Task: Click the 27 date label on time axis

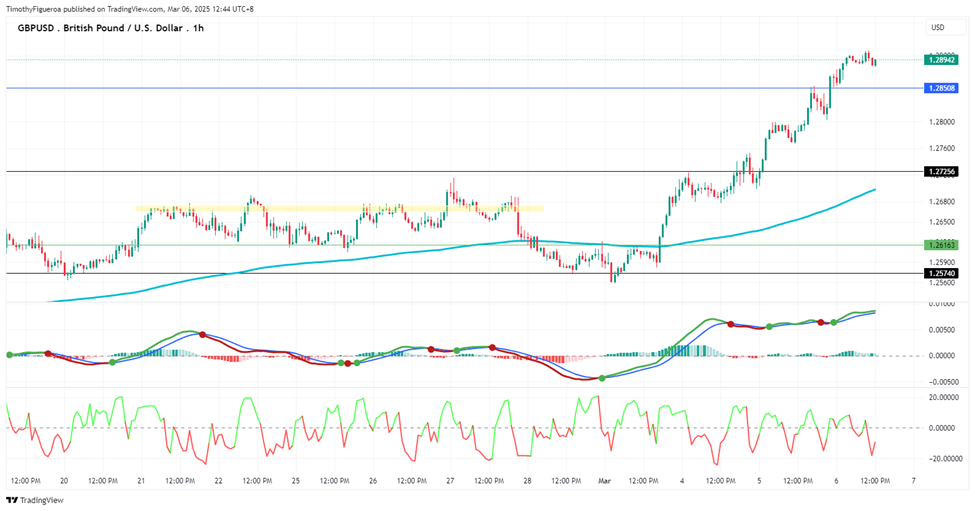Action: click(450, 481)
